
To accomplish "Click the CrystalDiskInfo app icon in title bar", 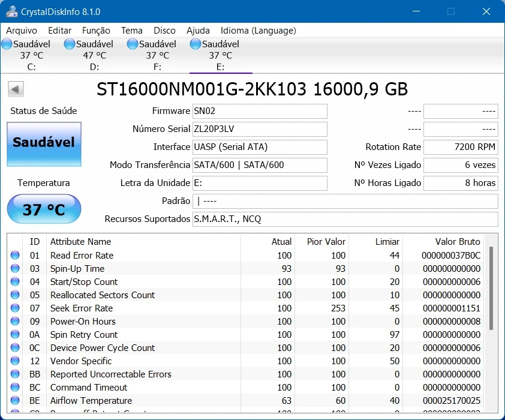I will (11, 11).
